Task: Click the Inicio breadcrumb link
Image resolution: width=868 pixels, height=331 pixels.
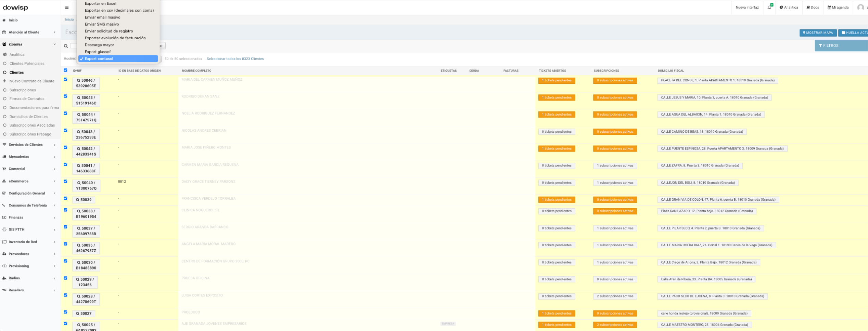Action: point(69,19)
